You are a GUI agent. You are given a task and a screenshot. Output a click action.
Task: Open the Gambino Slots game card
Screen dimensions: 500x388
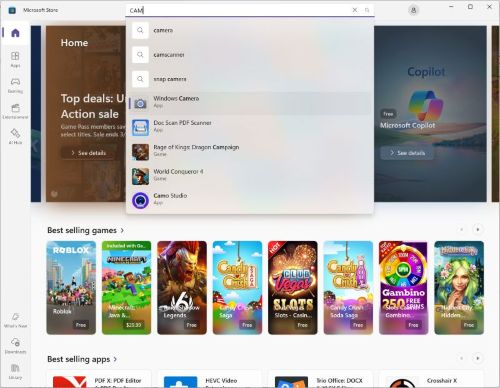(404, 288)
